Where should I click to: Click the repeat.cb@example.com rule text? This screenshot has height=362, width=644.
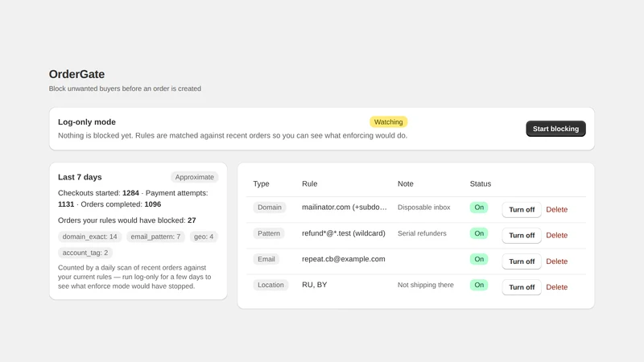[344, 259]
